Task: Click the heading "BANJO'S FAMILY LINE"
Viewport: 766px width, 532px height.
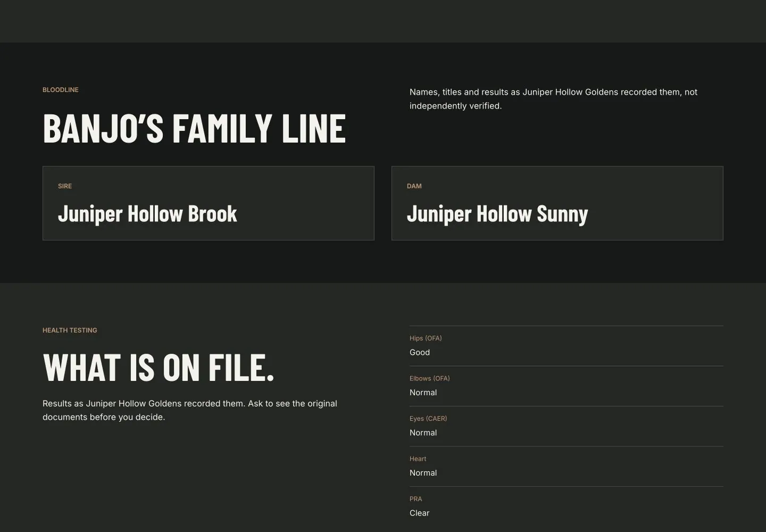Action: point(194,128)
